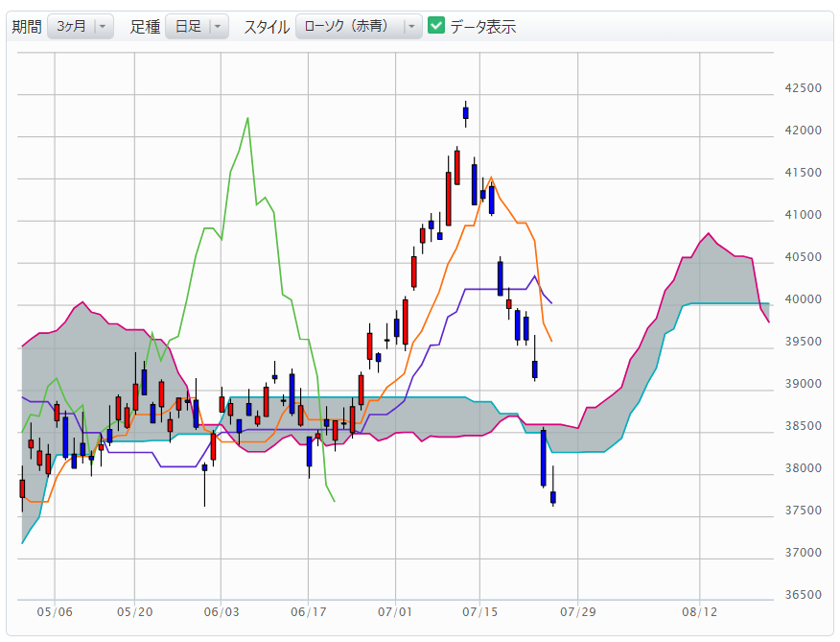The width and height of the screenshot is (840, 642).
Task: Click the 07/15 date axis label
Action: pyautogui.click(x=480, y=612)
